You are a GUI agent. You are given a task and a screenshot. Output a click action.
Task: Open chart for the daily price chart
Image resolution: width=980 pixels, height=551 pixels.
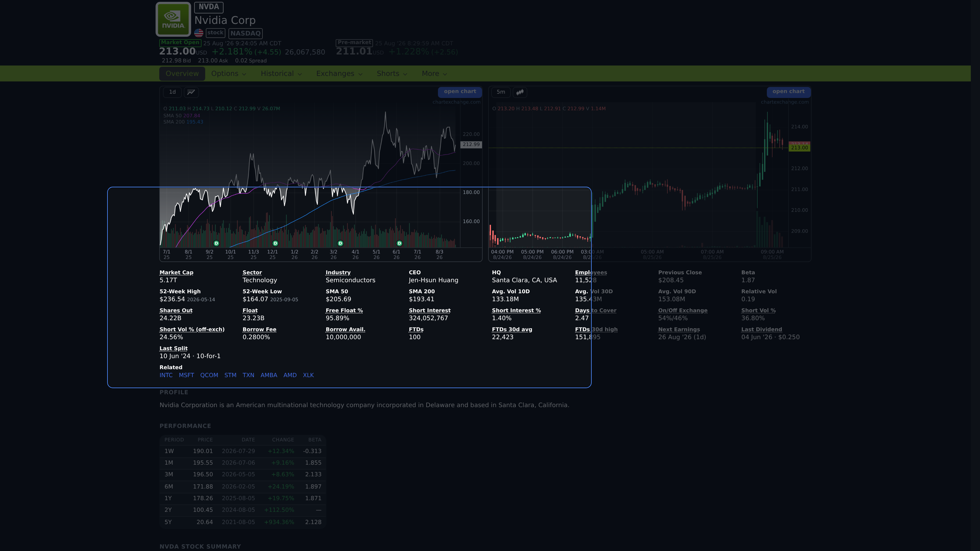click(460, 92)
